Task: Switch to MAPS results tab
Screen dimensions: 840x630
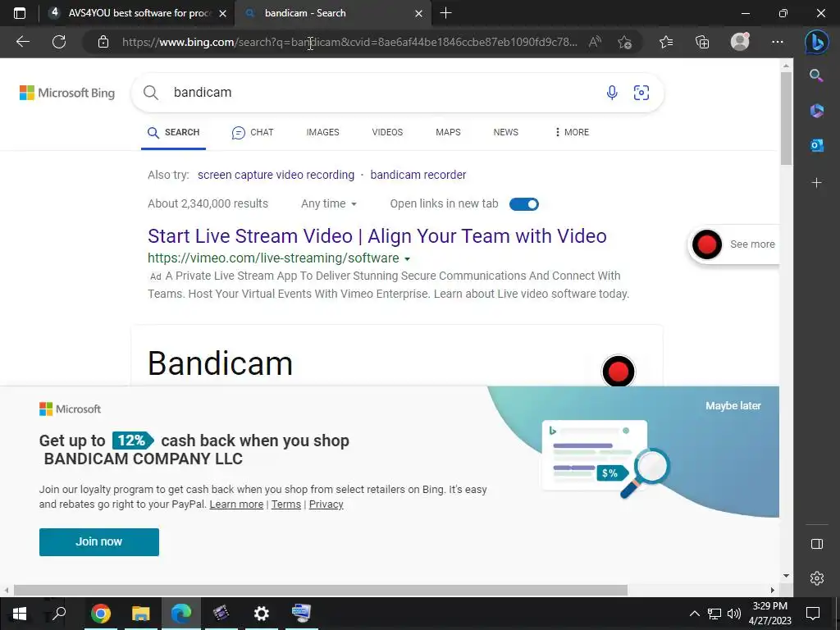Action: point(448,132)
